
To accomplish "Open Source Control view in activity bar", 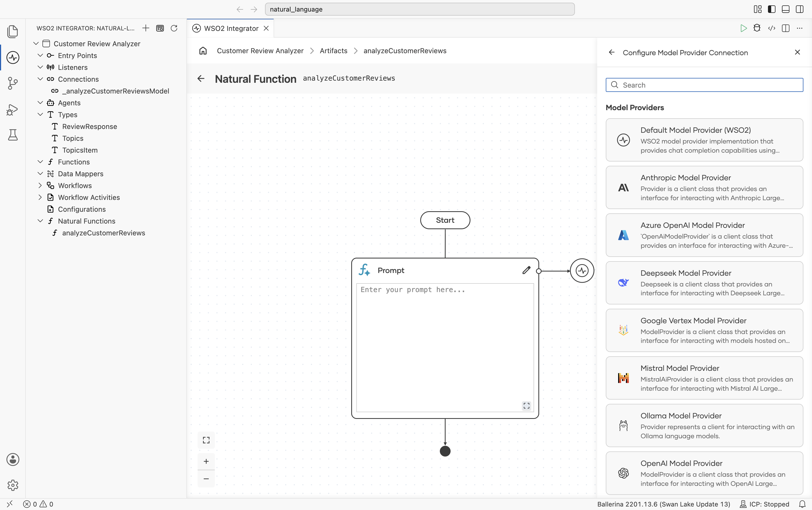I will [x=12, y=83].
